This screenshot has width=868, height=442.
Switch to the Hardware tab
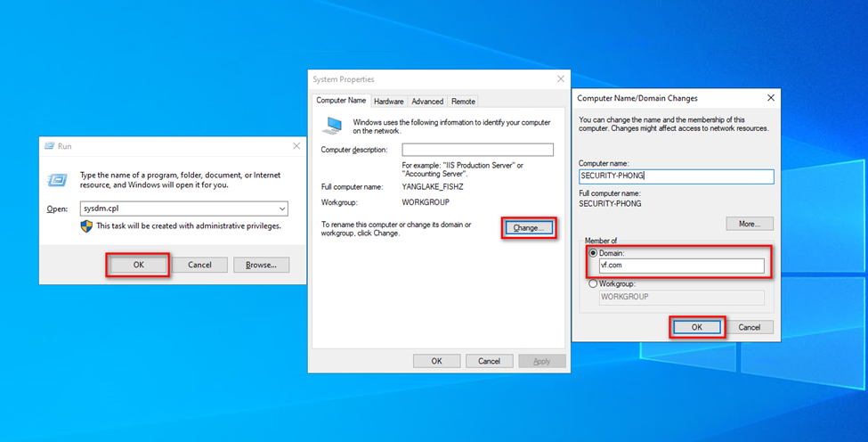pos(388,102)
